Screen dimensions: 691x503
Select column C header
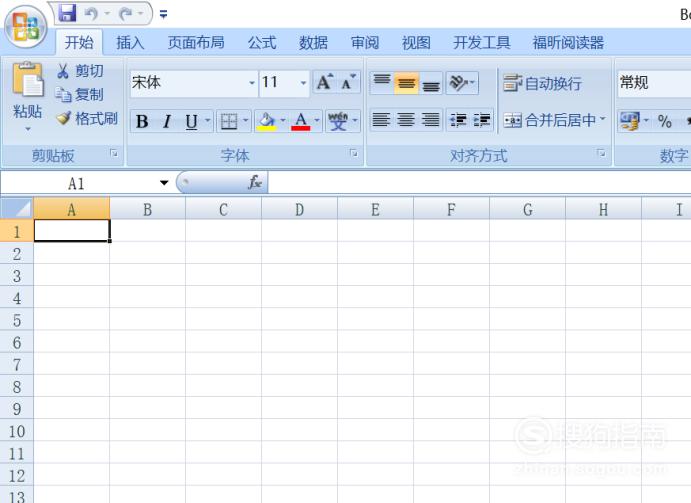(223, 209)
